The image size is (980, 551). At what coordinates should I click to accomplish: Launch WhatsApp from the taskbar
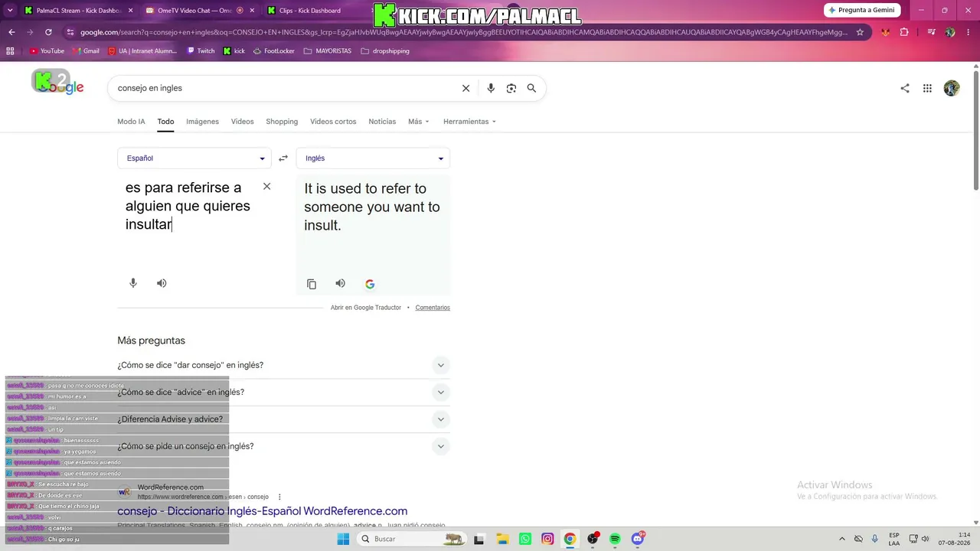(524, 539)
